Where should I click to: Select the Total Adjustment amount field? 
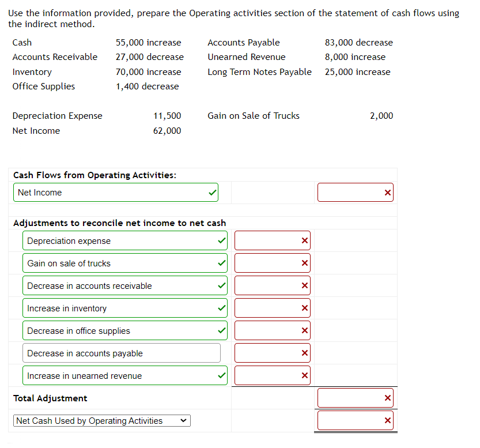coord(356,397)
